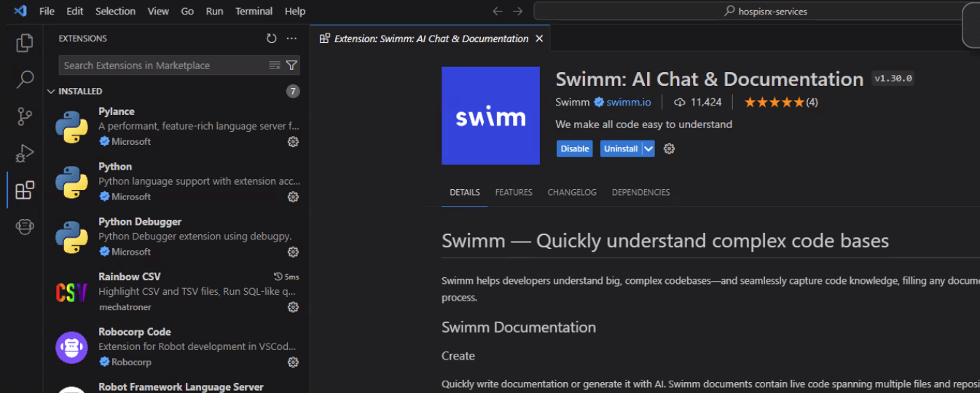This screenshot has width=980, height=393.
Task: Click the v1.30.0 version badge
Action: point(893,79)
